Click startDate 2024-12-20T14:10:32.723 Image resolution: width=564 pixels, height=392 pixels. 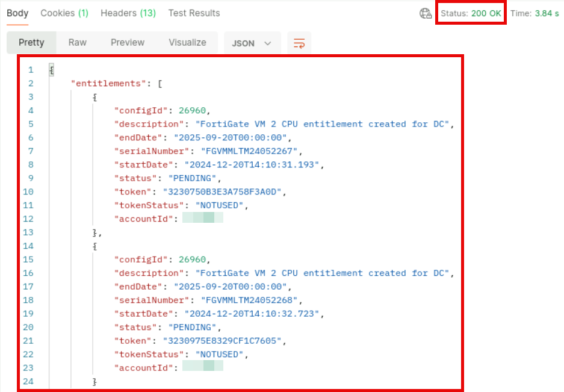pos(252,314)
